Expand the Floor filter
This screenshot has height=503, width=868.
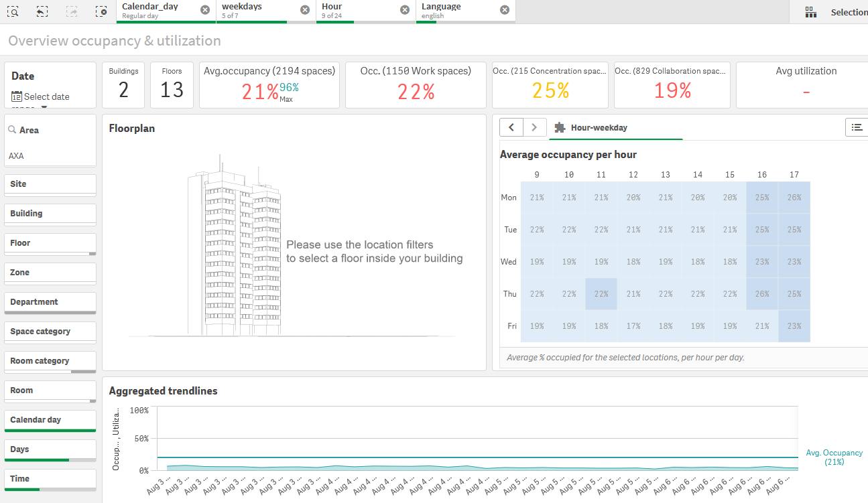[x=50, y=243]
